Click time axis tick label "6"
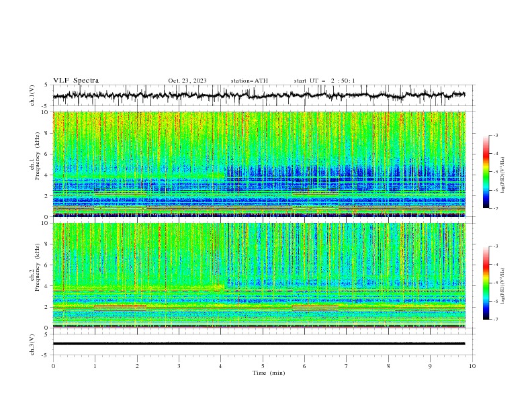 [304, 366]
